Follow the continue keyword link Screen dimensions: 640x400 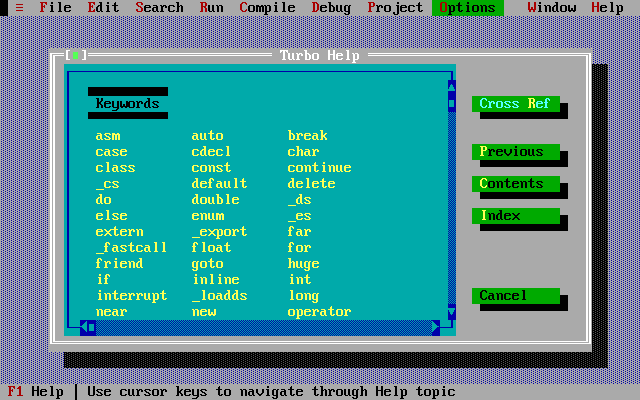point(319,168)
